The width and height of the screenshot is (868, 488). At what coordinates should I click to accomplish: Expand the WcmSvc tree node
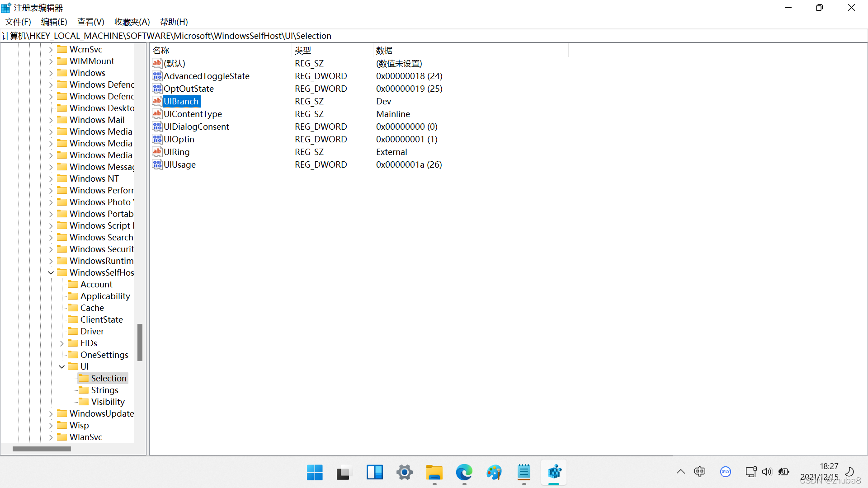[x=51, y=49]
